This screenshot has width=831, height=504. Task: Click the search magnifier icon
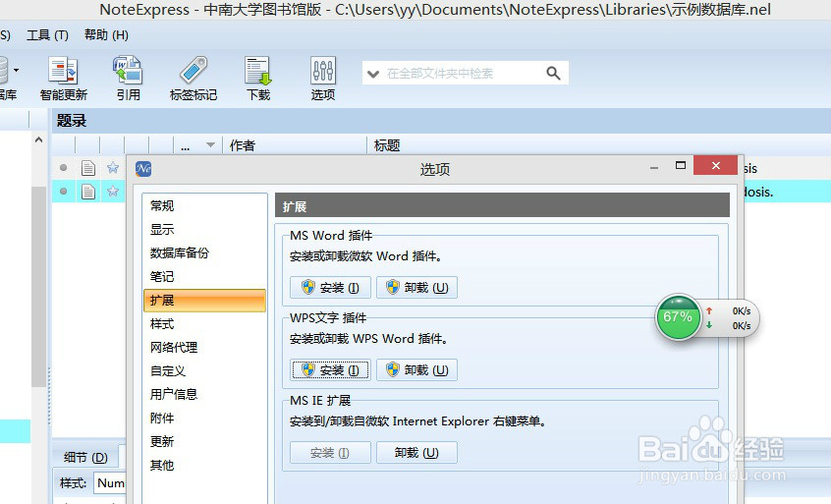pyautogui.click(x=553, y=73)
